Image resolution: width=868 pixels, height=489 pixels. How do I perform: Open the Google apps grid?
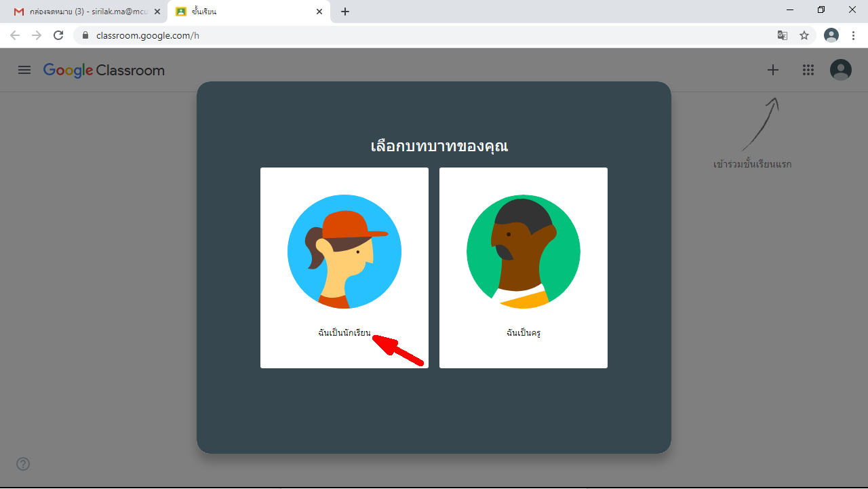point(808,70)
